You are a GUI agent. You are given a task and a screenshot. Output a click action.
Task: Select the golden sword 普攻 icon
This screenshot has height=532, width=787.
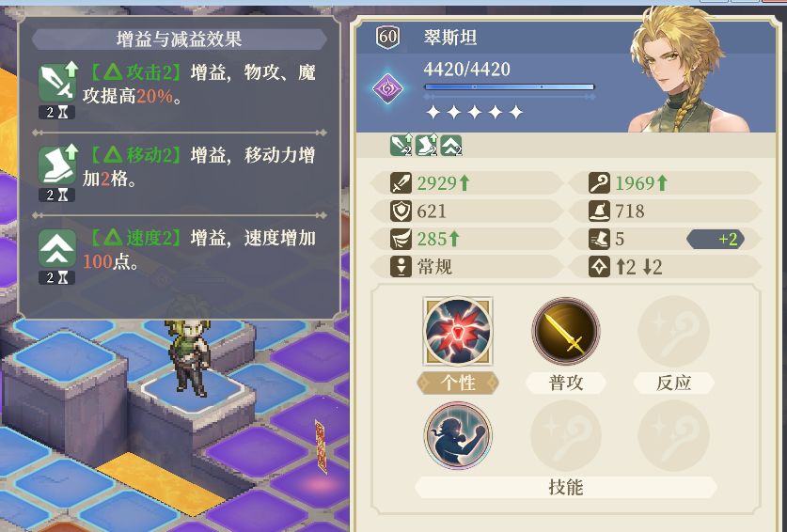[x=566, y=331]
